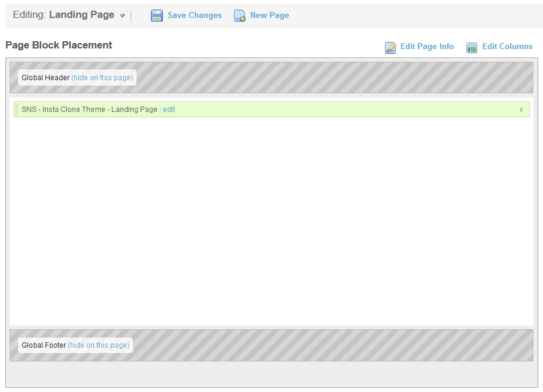Remove the SNS Insta Clone block with x
The width and height of the screenshot is (543, 392).
[x=521, y=110]
